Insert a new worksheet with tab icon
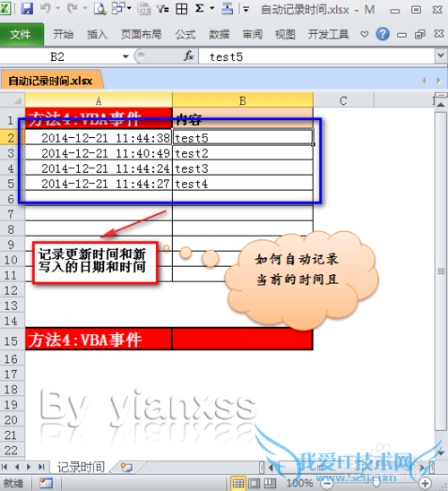The height and width of the screenshot is (491, 448). (x=126, y=467)
